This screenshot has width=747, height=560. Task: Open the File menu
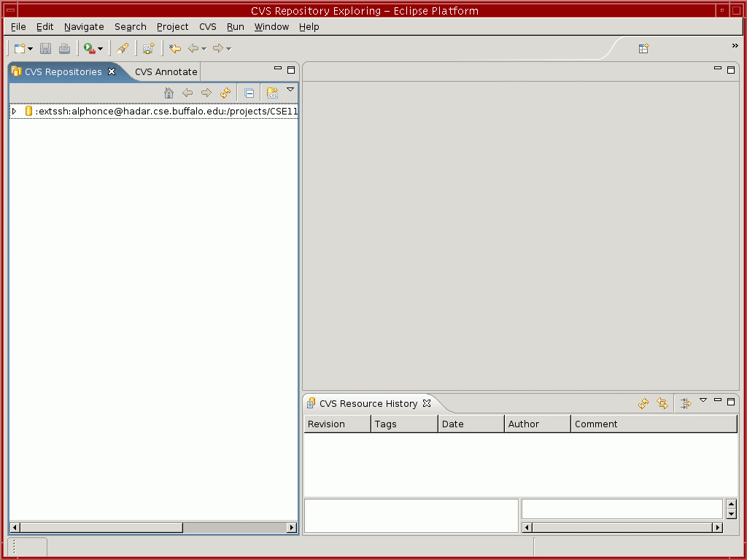click(x=18, y=27)
